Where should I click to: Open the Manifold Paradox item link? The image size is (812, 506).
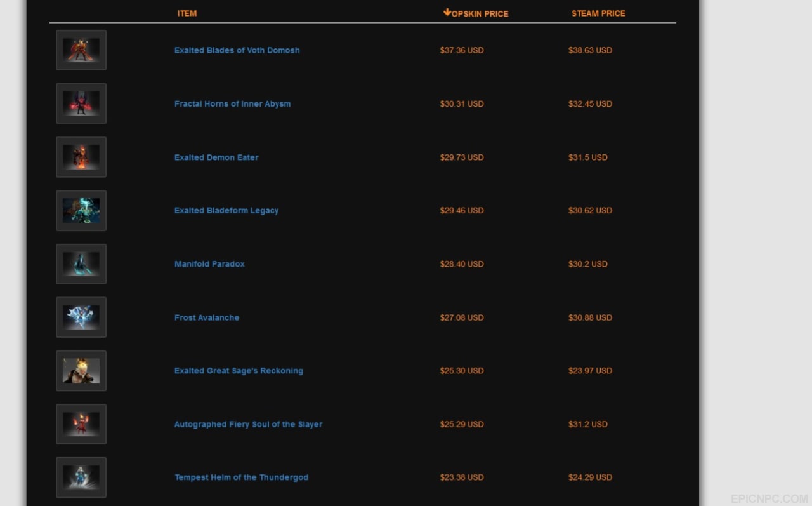(209, 264)
